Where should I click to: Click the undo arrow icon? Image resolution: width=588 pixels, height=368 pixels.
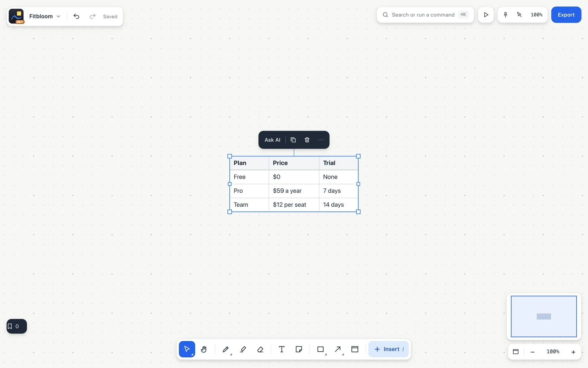(76, 16)
